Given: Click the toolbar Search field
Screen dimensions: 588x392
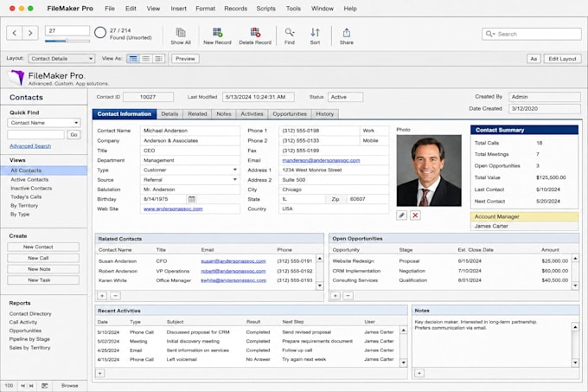Looking at the screenshot, I should 532,34.
